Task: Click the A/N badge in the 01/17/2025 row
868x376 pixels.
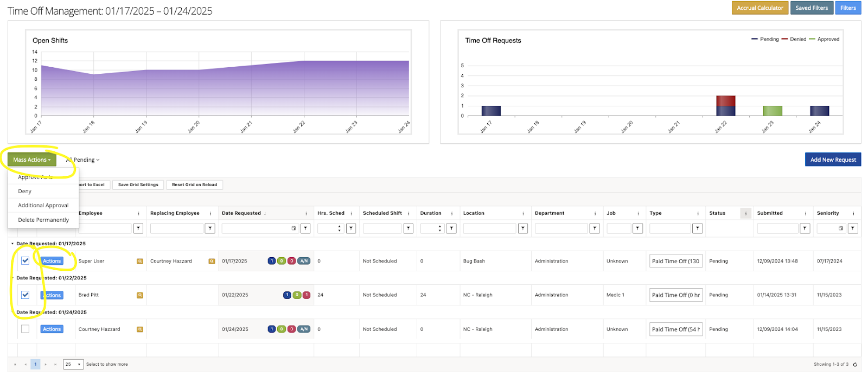Action: [304, 261]
